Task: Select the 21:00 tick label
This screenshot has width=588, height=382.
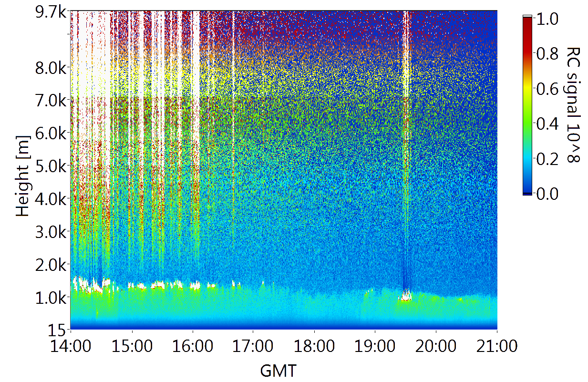Action: pyautogui.click(x=496, y=346)
